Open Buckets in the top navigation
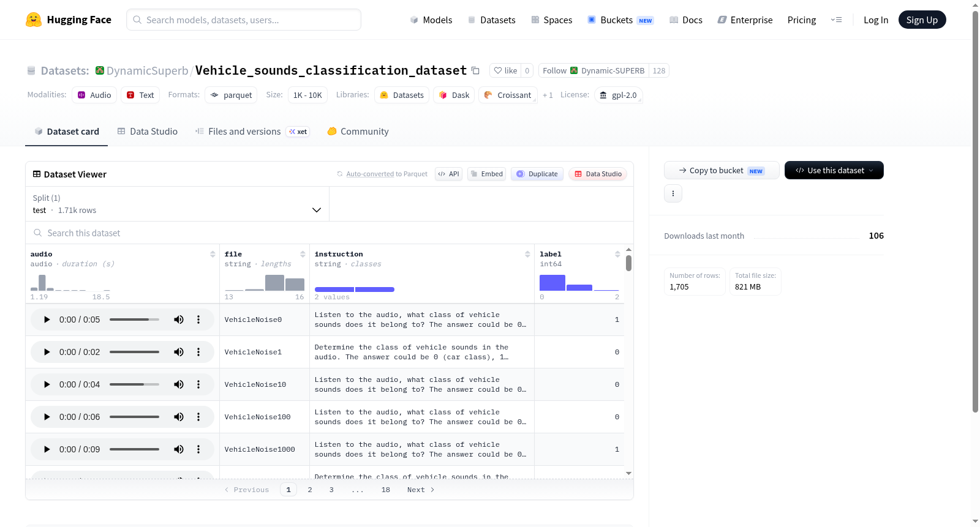The height and width of the screenshot is (527, 980). point(620,20)
